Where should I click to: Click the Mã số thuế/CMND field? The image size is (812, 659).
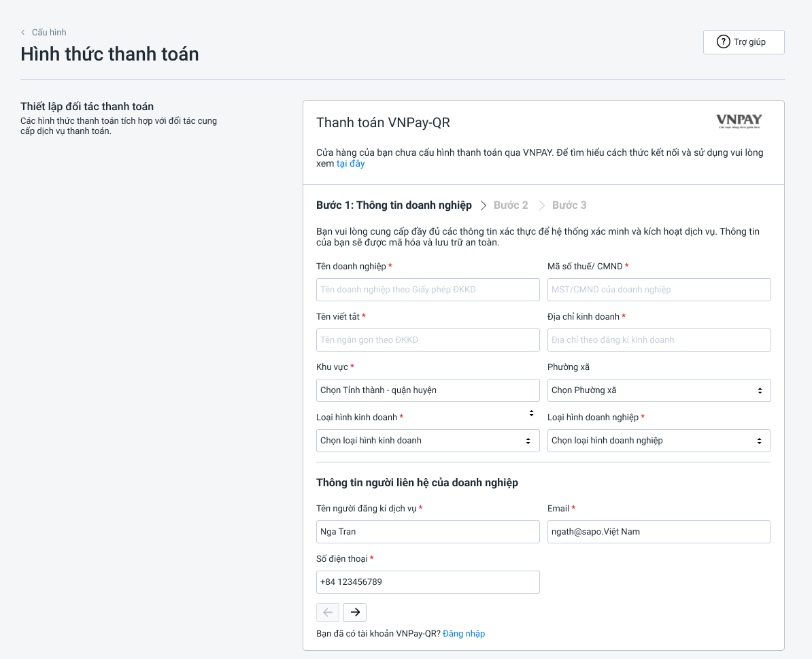tap(658, 290)
